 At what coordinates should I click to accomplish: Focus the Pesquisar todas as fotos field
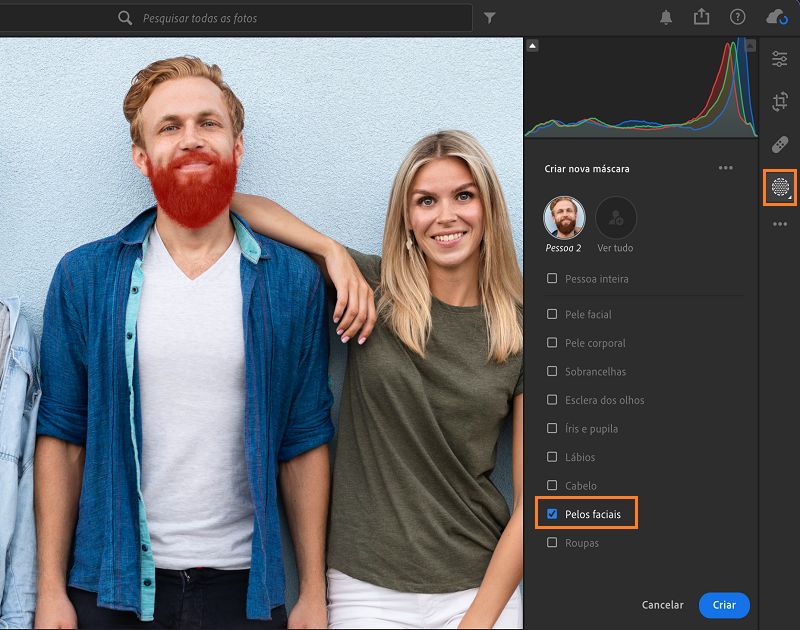point(236,18)
